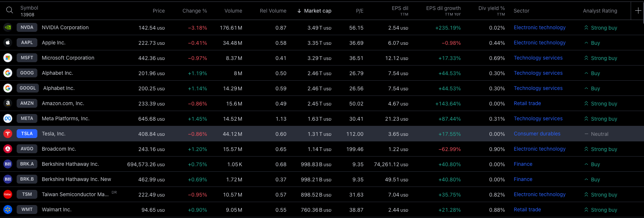
Task: Open the TSLA ticker symbol
Action: [27, 134]
